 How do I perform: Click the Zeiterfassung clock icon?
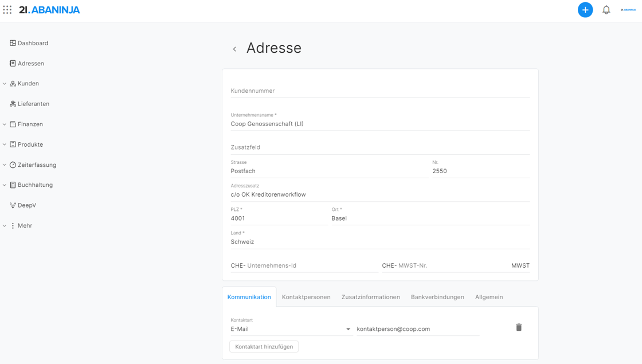pyautogui.click(x=13, y=165)
